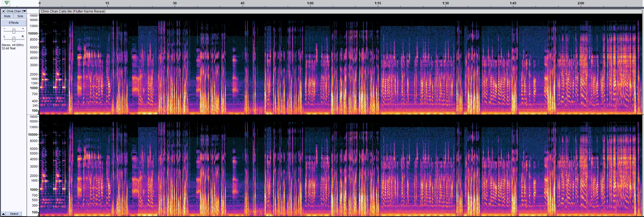The image size is (644, 217).
Task: Click the 30 second mark on the timeline
Action: pyautogui.click(x=175, y=3)
